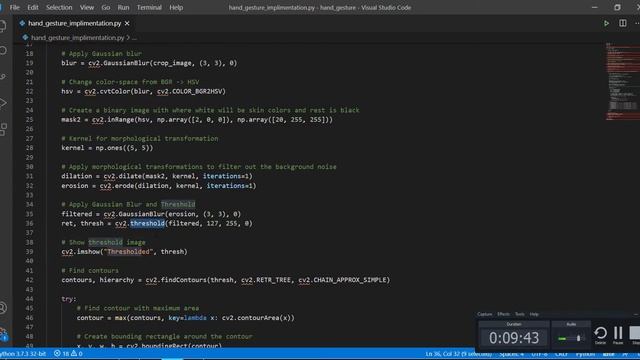
Task: Open the editor More Actions ellipsis
Action: [x=637, y=24]
